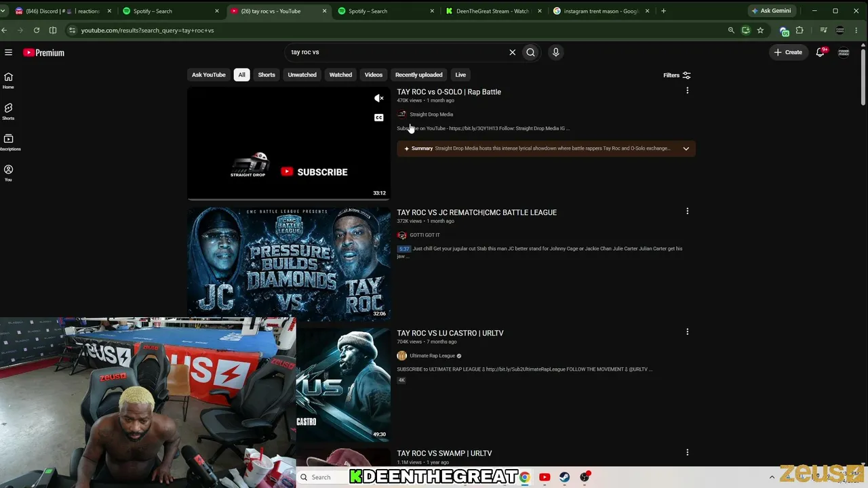
Task: Open OBS from the Windows taskbar
Action: click(585, 477)
